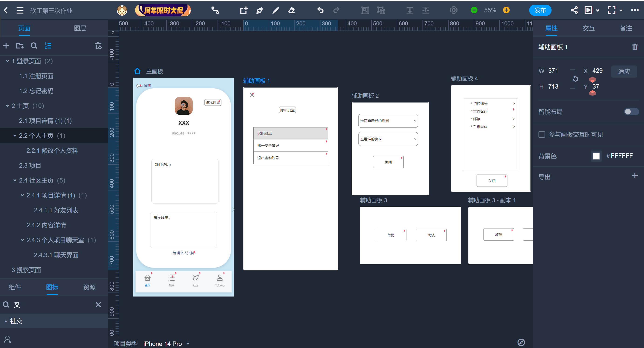The image size is (644, 348).
Task: Open the 交互 tab in right panel
Action: (x=588, y=28)
